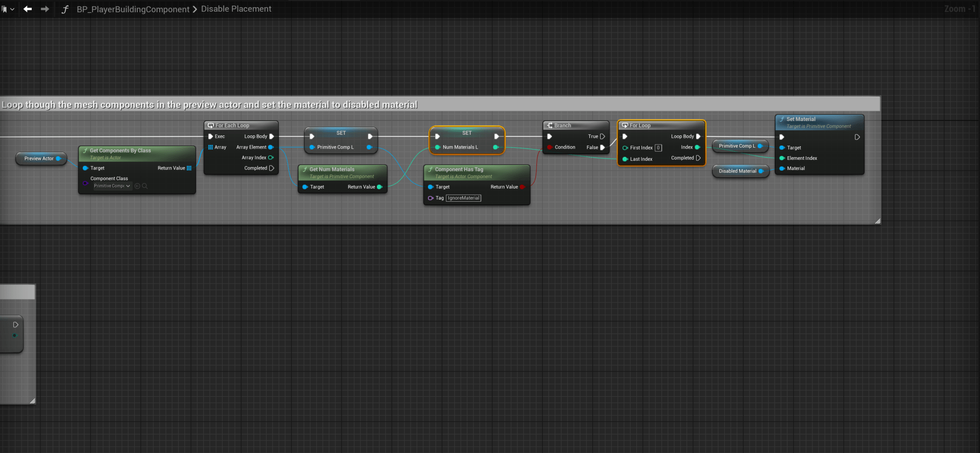The width and height of the screenshot is (980, 453).
Task: Select the Preview Actor variable node
Action: [39, 158]
